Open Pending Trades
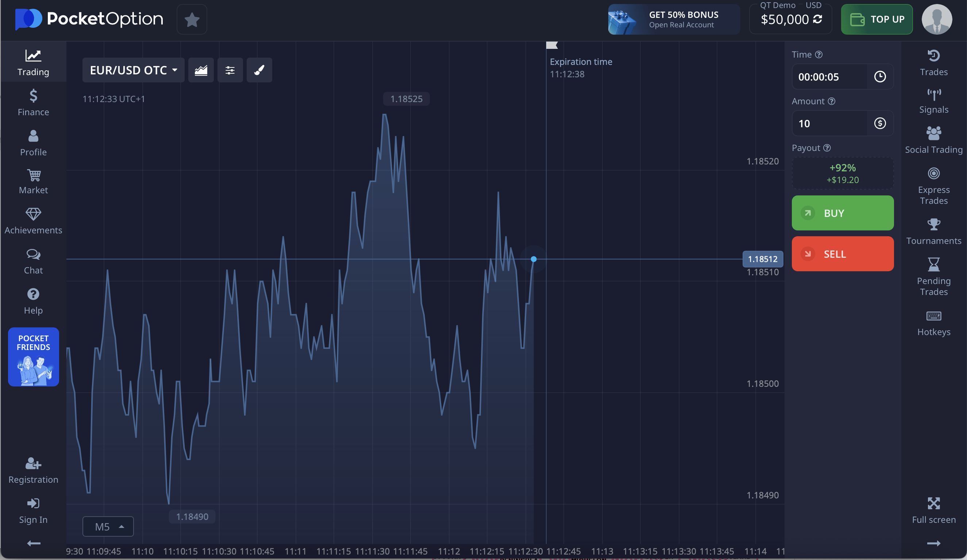967x560 pixels. [x=934, y=276]
